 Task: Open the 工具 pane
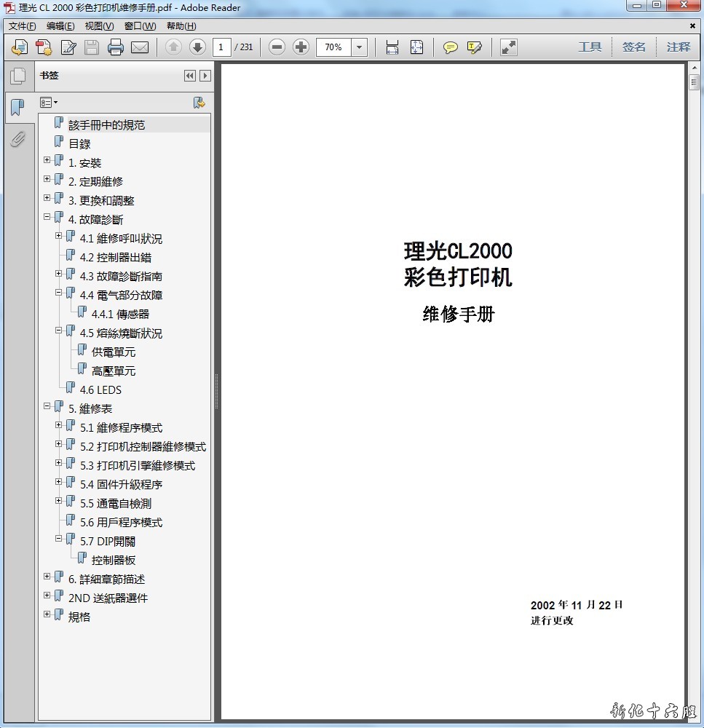(590, 47)
